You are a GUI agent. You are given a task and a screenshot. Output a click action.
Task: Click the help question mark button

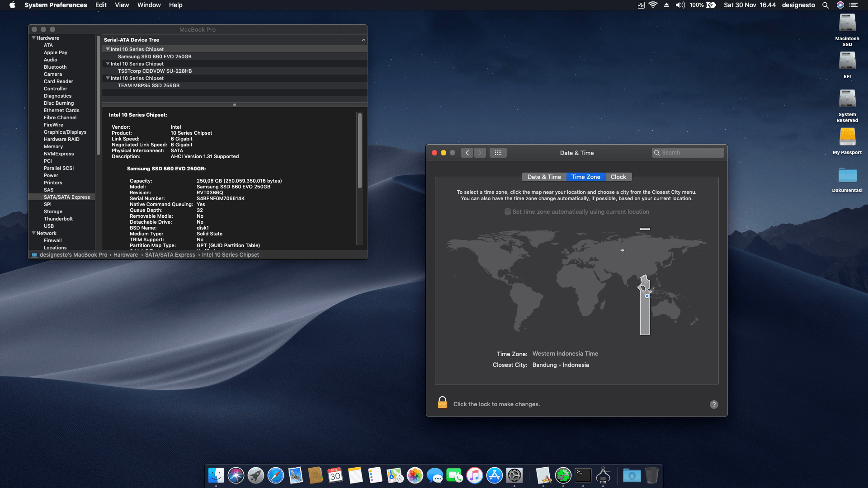713,404
